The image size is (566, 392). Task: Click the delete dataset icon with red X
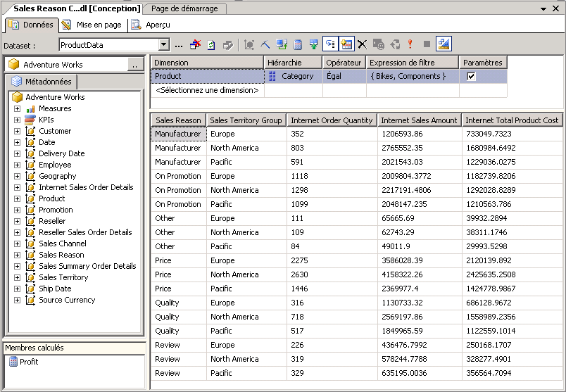[196, 45]
